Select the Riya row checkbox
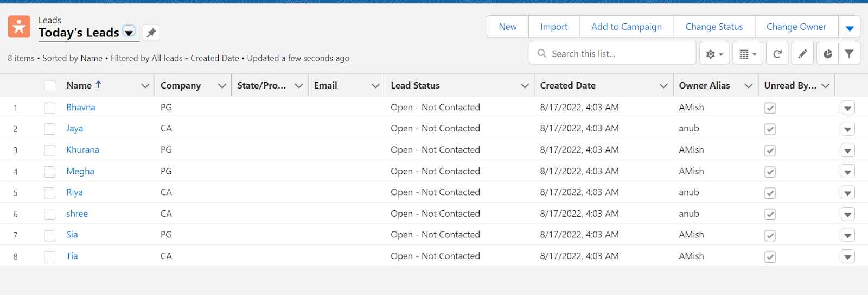868x295 pixels. tap(50, 193)
